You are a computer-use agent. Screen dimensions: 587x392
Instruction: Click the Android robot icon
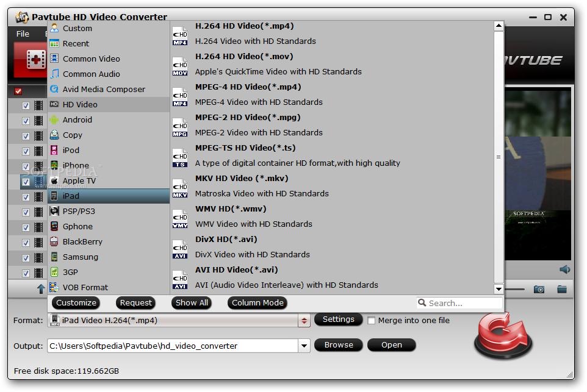tap(55, 119)
